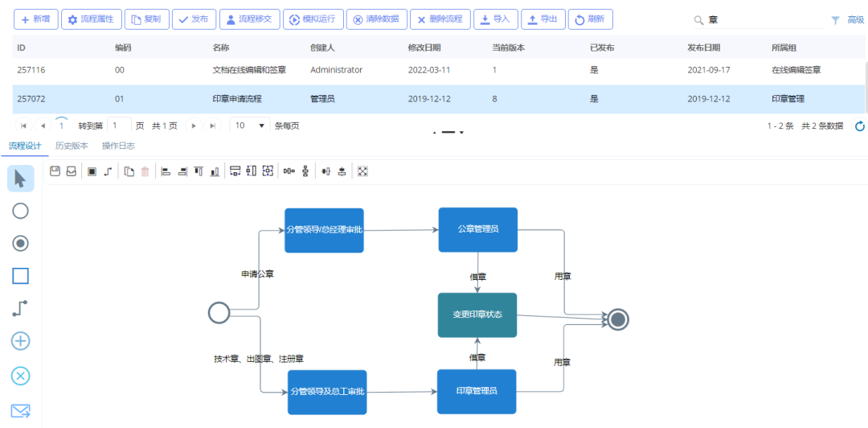Click the 模拟运行 button
868x428 pixels.
(313, 19)
